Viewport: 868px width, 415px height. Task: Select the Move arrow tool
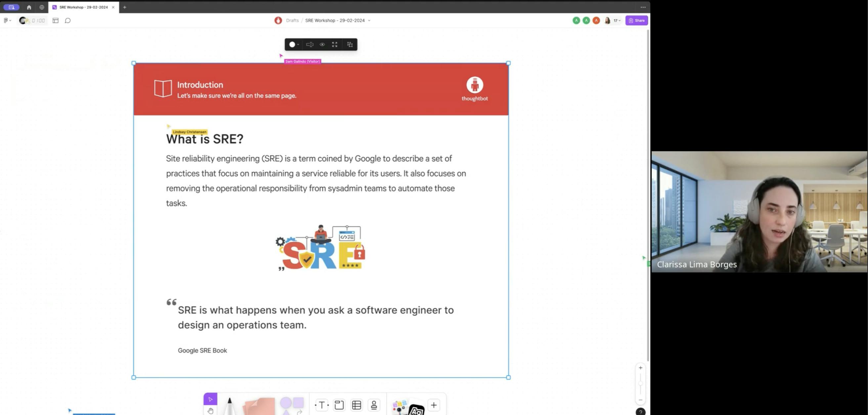210,399
